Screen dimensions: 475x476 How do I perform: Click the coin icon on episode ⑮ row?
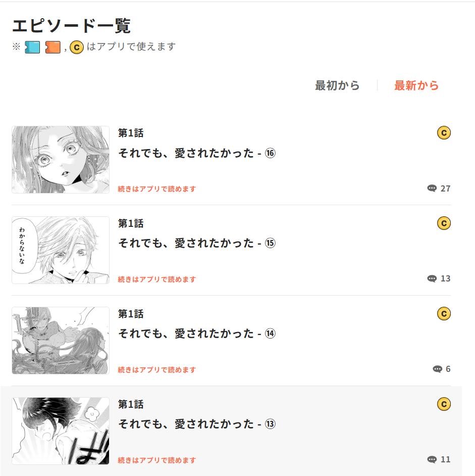[x=444, y=223]
